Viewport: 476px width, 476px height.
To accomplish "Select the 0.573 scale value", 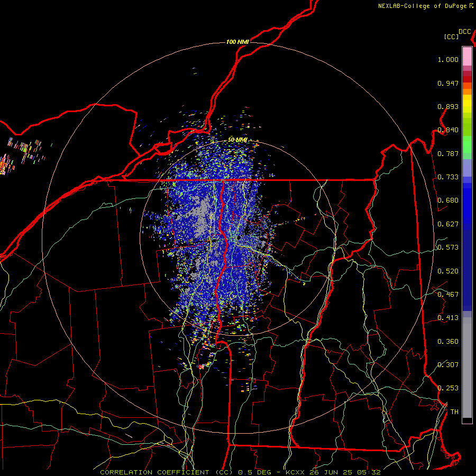I will pyautogui.click(x=448, y=248).
